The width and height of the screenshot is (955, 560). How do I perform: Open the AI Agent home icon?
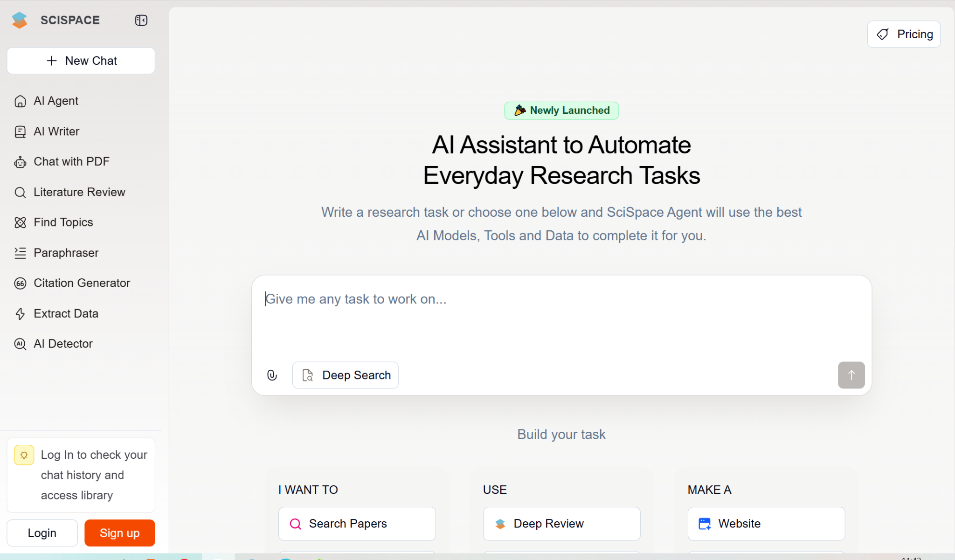tap(20, 101)
